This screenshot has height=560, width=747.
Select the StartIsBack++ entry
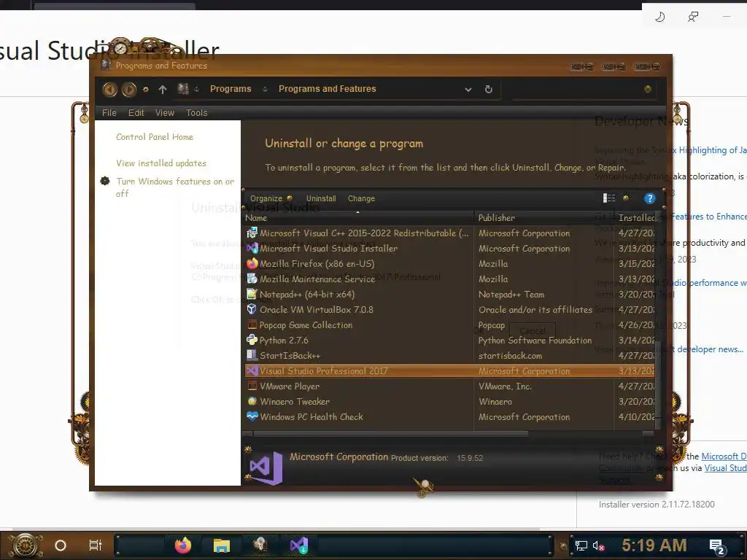click(x=449, y=356)
